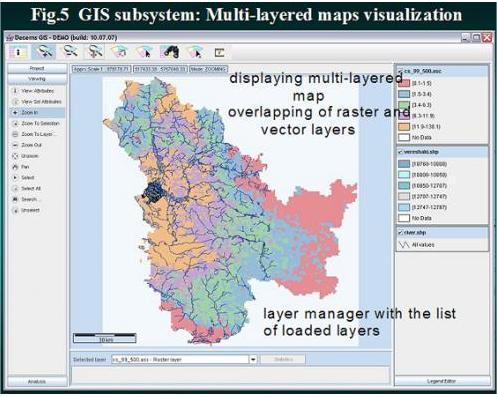Collapse the Viewing panel section

tap(37, 79)
